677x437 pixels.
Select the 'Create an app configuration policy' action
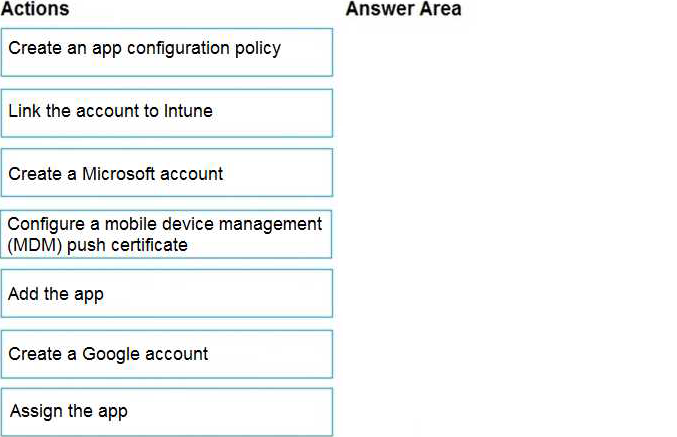tap(166, 51)
